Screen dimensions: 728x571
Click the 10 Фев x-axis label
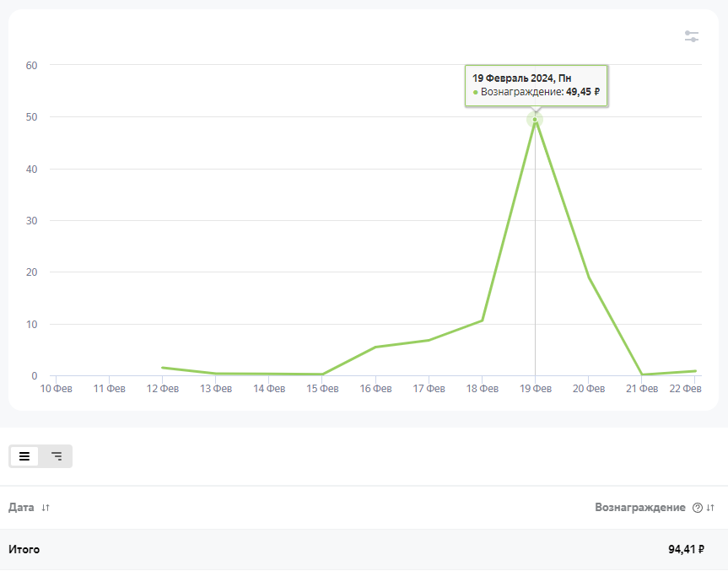pos(58,389)
